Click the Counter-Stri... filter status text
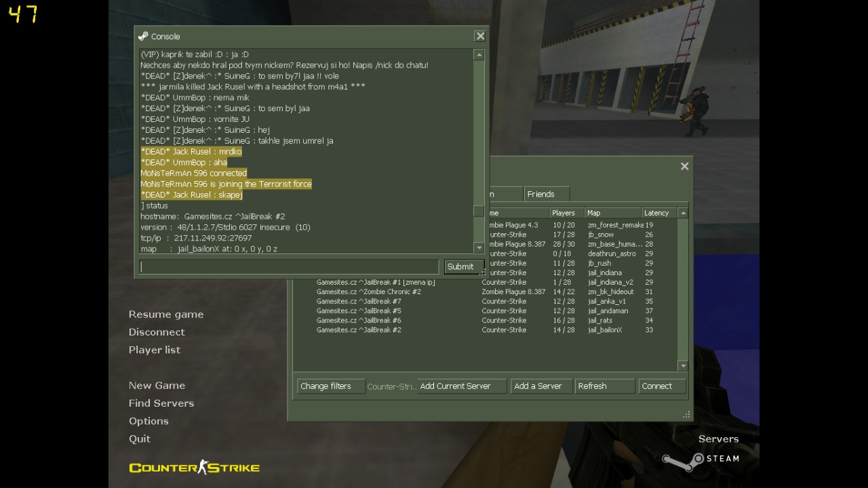 391,386
